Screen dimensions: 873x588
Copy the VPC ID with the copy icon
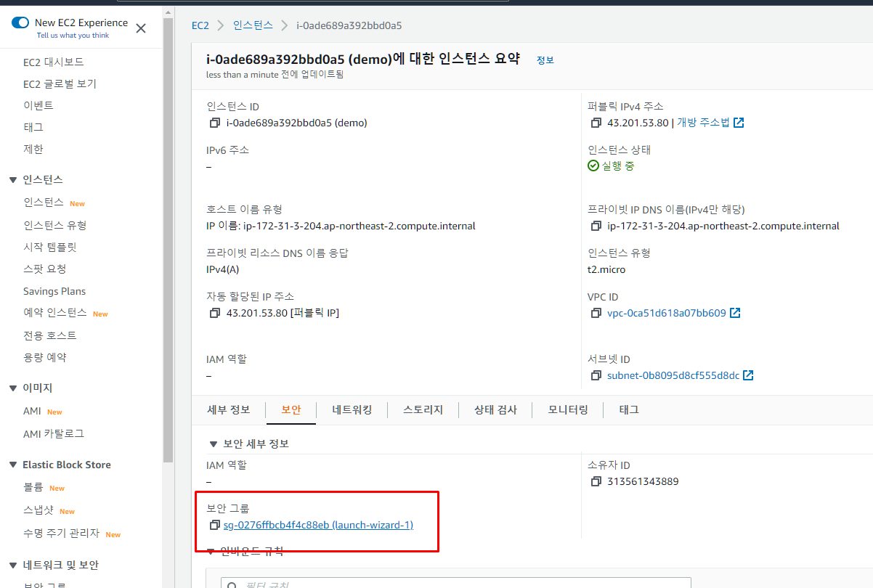[x=596, y=313]
